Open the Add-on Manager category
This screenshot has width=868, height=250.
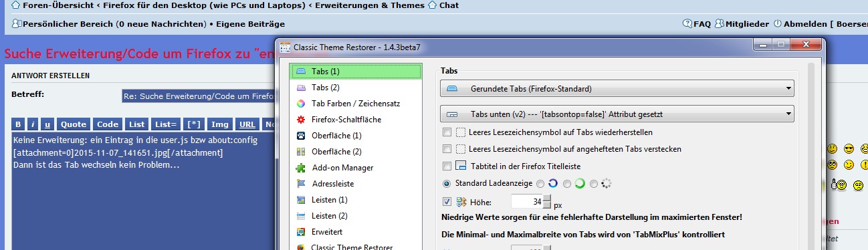point(356,168)
